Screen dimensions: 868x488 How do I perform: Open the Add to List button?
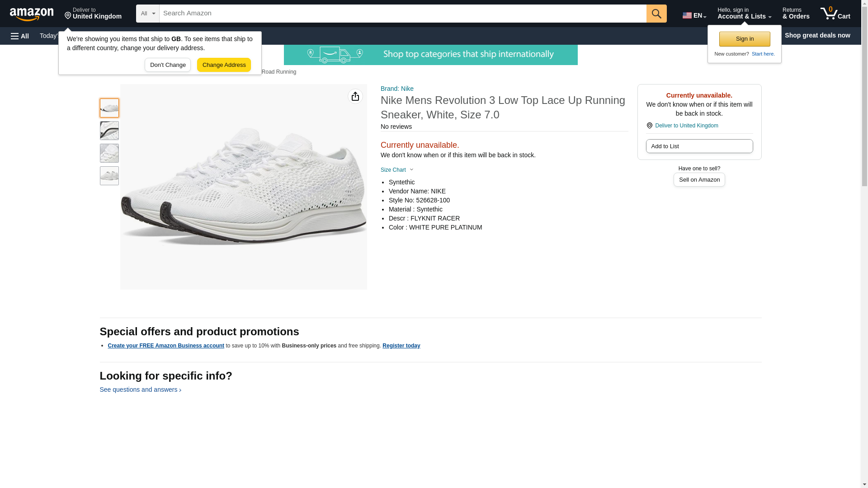[699, 146]
